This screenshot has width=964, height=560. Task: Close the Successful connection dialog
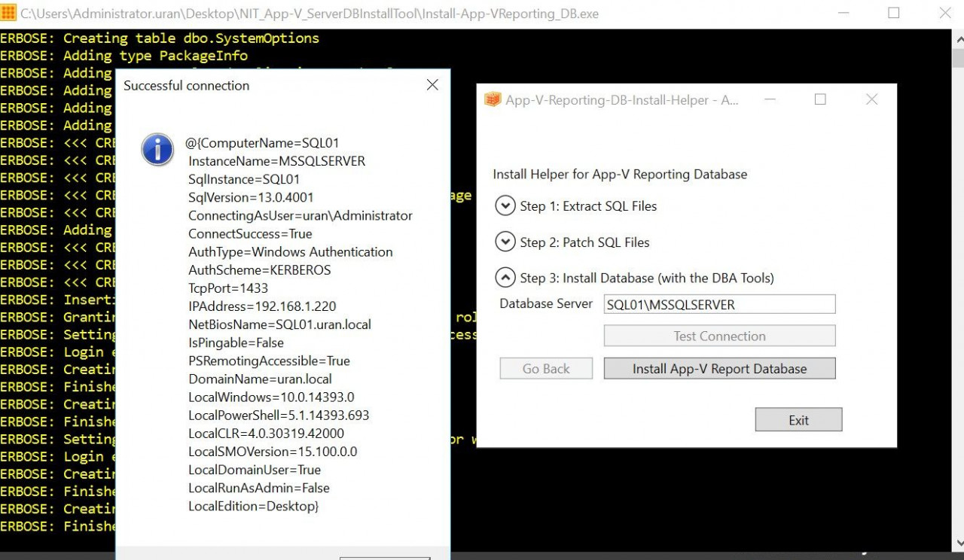432,85
